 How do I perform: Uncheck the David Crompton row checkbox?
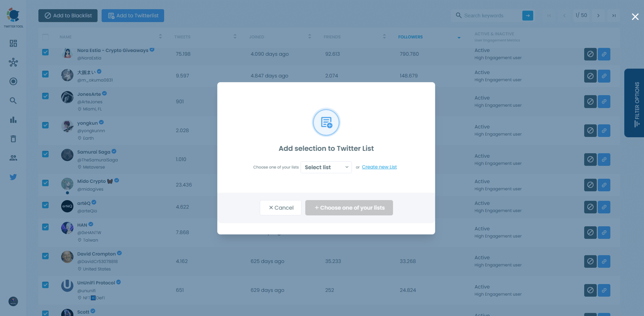45,256
